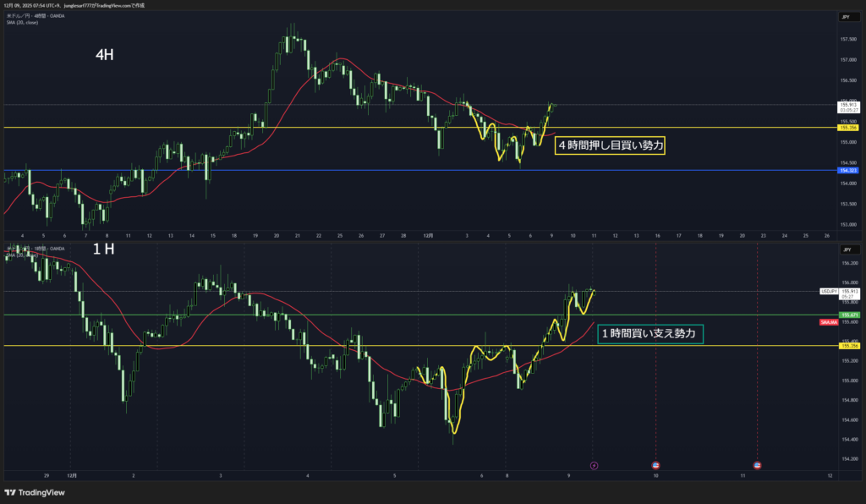
Task: Click the upper chart symbol title 米ドル/円
Action: [x=19, y=15]
